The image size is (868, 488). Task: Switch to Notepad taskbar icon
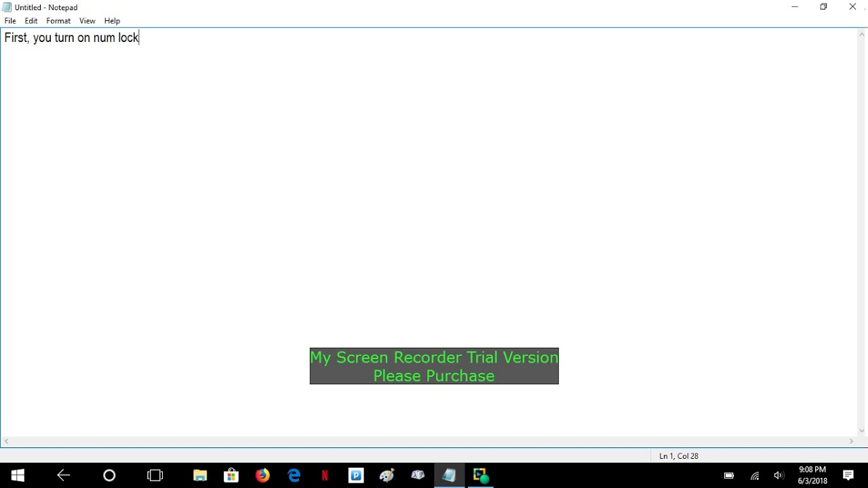point(449,476)
